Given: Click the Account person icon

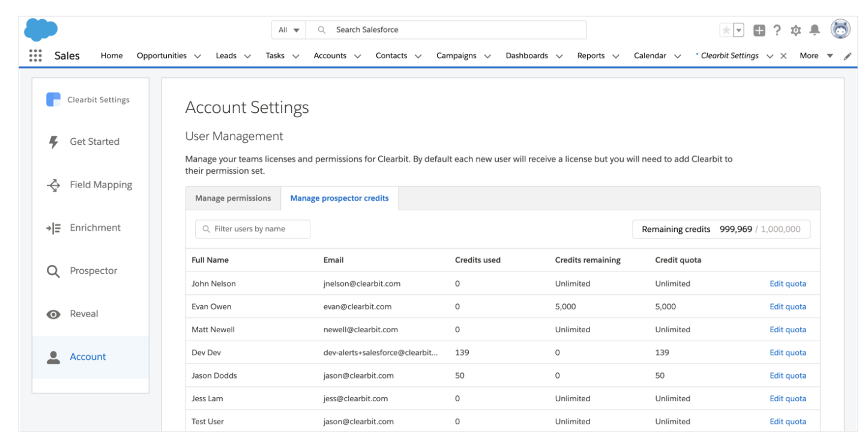Looking at the screenshot, I should click(53, 357).
